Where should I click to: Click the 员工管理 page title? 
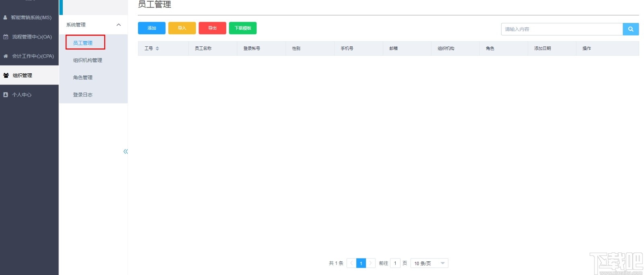click(x=155, y=4)
